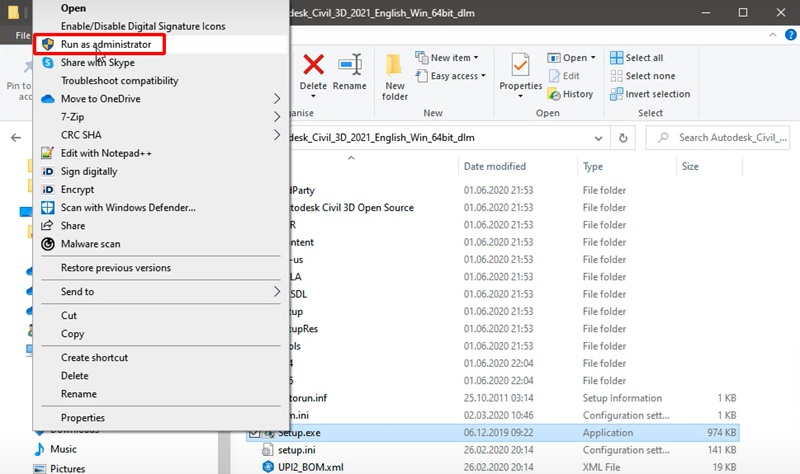The width and height of the screenshot is (800, 474).
Task: Choose Cut from context menu
Action: click(x=160, y=315)
